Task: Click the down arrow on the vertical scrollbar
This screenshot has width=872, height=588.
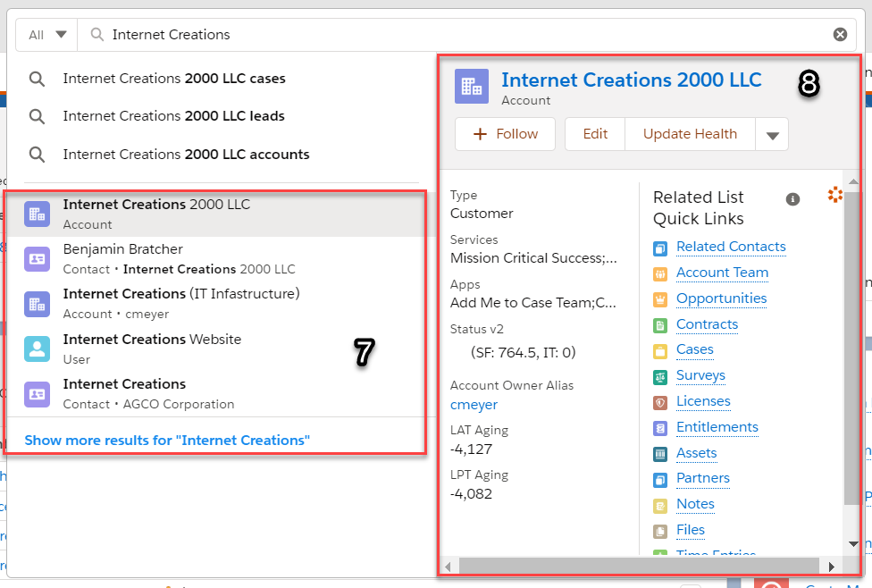Action: (x=851, y=544)
